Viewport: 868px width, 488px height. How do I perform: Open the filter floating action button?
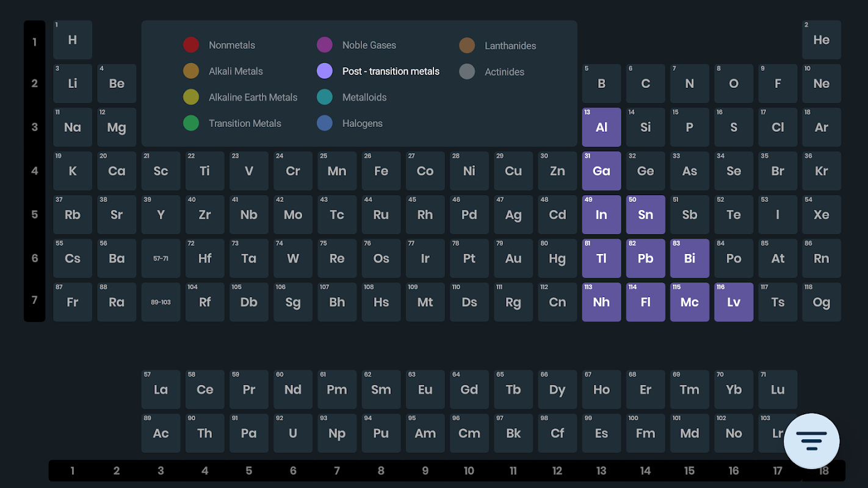click(811, 440)
